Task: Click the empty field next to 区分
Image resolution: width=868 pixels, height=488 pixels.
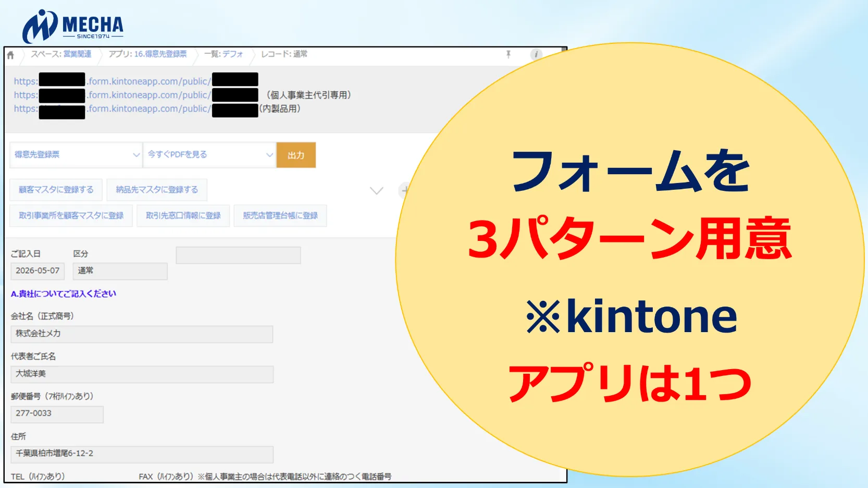Action: click(239, 255)
